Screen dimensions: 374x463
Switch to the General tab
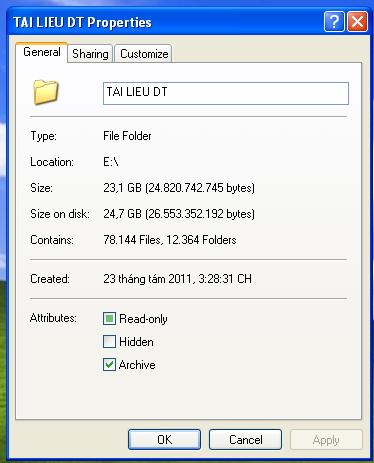coord(42,52)
